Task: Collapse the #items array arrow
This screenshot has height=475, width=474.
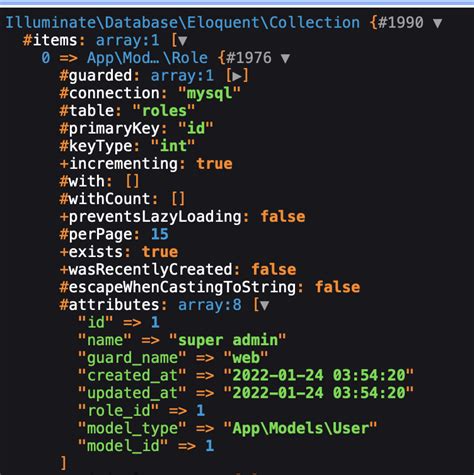Action: click(x=182, y=41)
